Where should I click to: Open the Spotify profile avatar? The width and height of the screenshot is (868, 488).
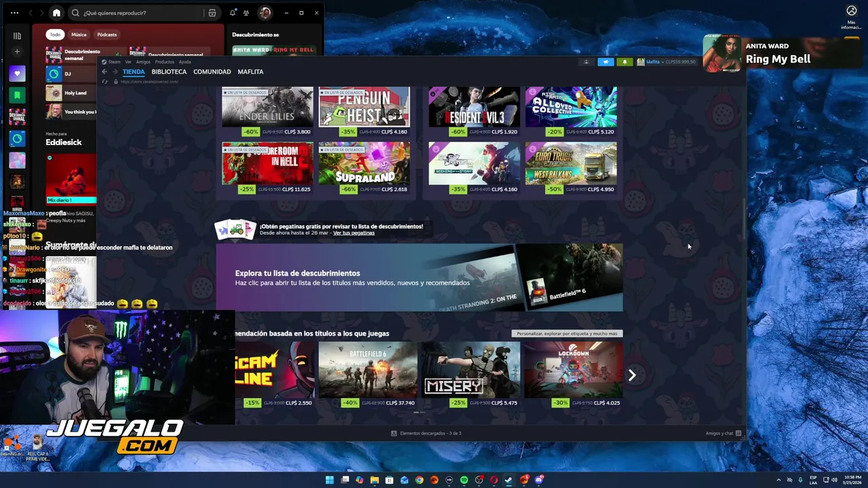(264, 13)
